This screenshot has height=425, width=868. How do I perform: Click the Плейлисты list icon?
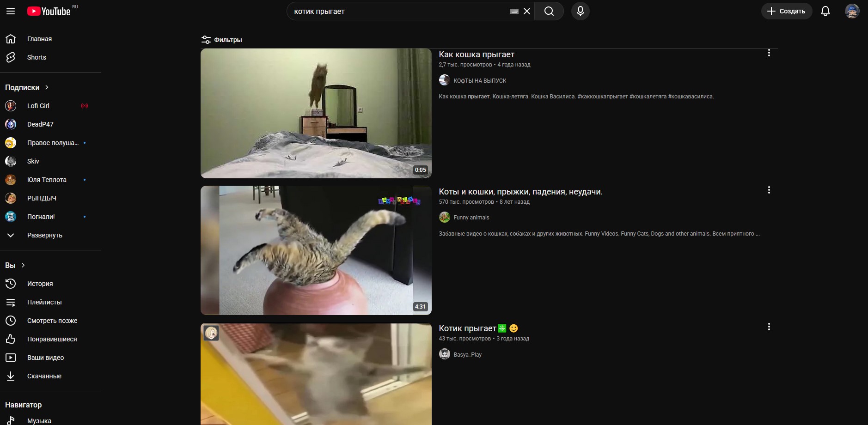pos(11,302)
